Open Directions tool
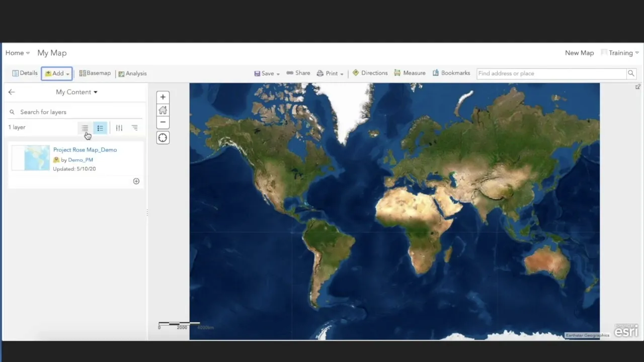The width and height of the screenshot is (644, 362). tap(370, 73)
